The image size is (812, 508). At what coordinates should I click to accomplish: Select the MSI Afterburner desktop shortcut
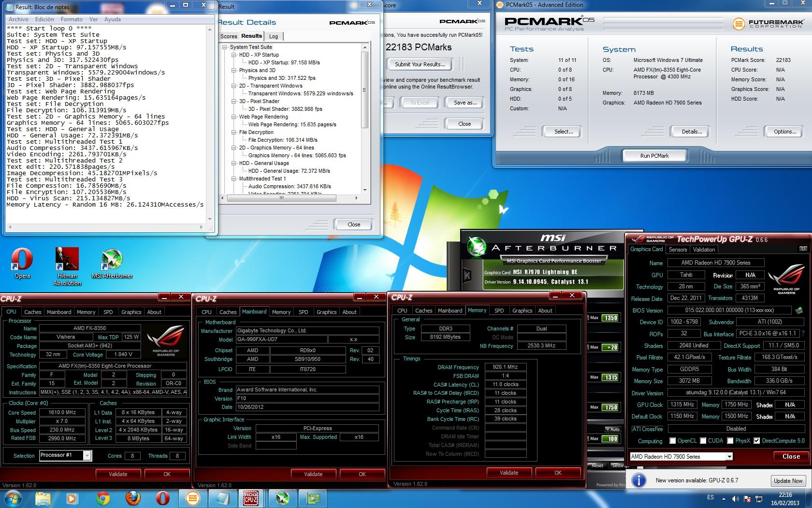pyautogui.click(x=112, y=264)
